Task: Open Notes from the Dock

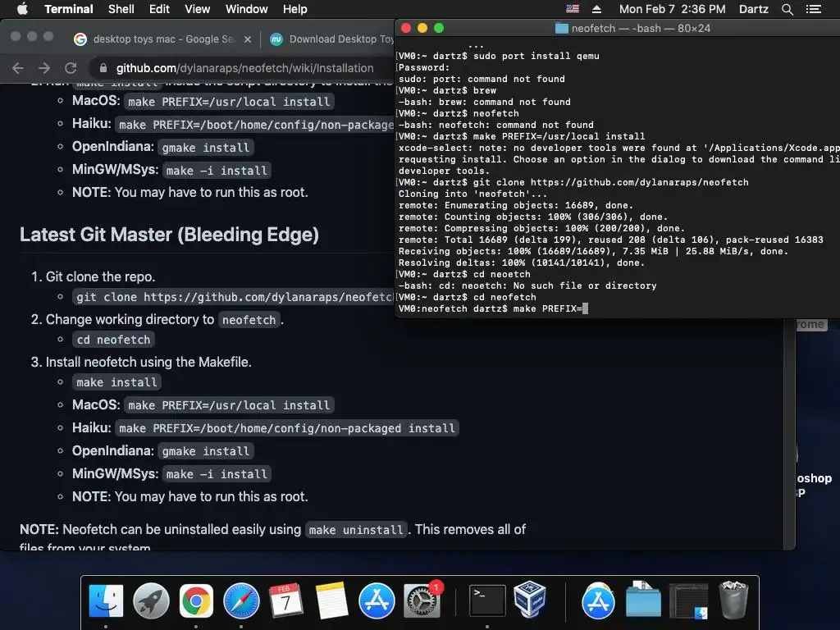Action: pyautogui.click(x=331, y=600)
